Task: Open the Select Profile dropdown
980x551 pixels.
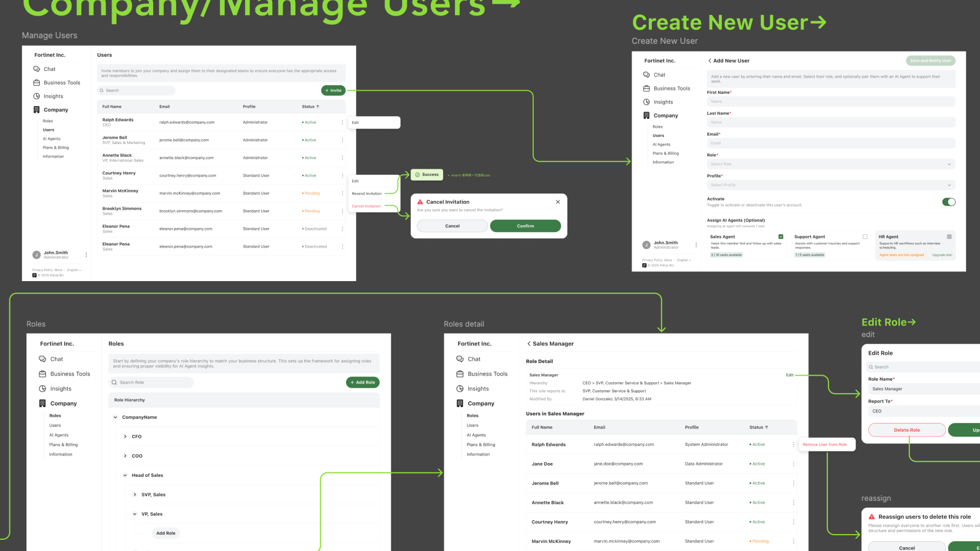Action: tap(831, 185)
